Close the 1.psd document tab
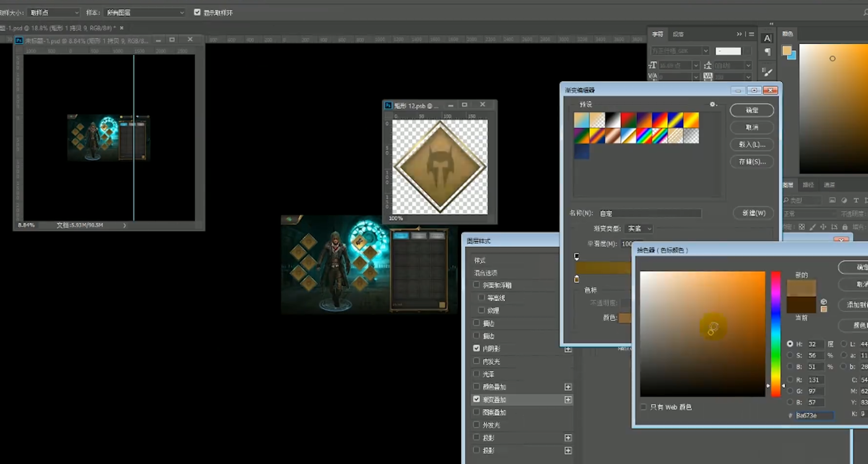 [121, 28]
